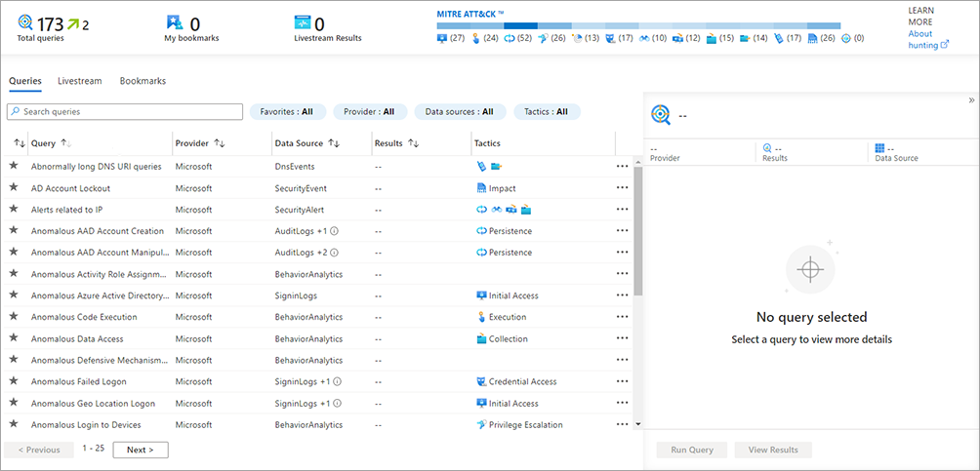Click the query list vertical scrollbar thumb

[637, 230]
